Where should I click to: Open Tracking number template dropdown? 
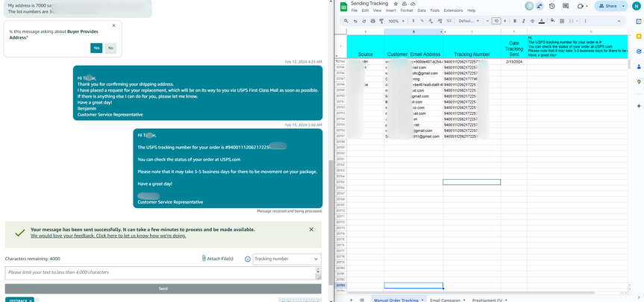point(287,259)
